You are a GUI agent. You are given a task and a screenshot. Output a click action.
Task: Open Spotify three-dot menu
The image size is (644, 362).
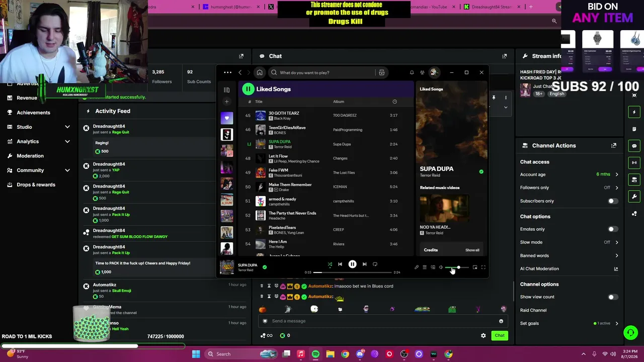227,72
